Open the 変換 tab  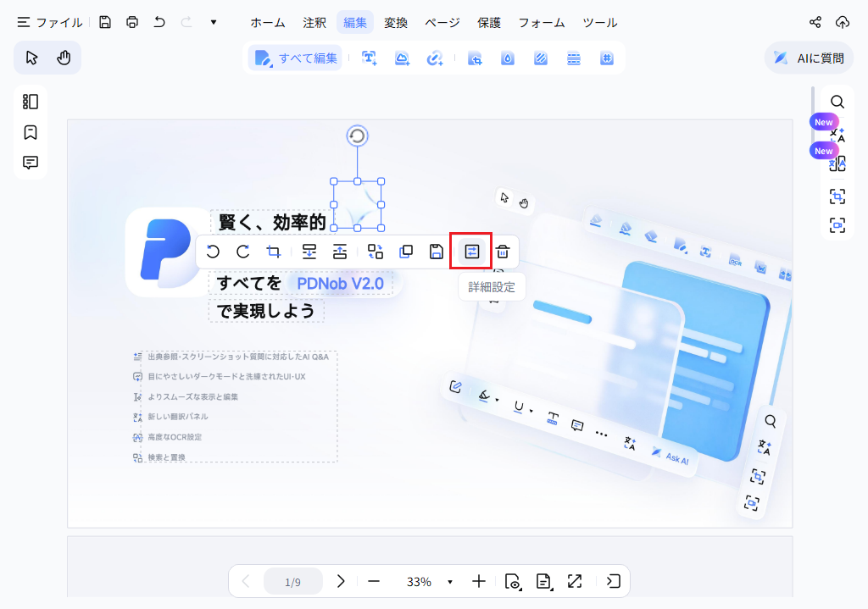396,23
